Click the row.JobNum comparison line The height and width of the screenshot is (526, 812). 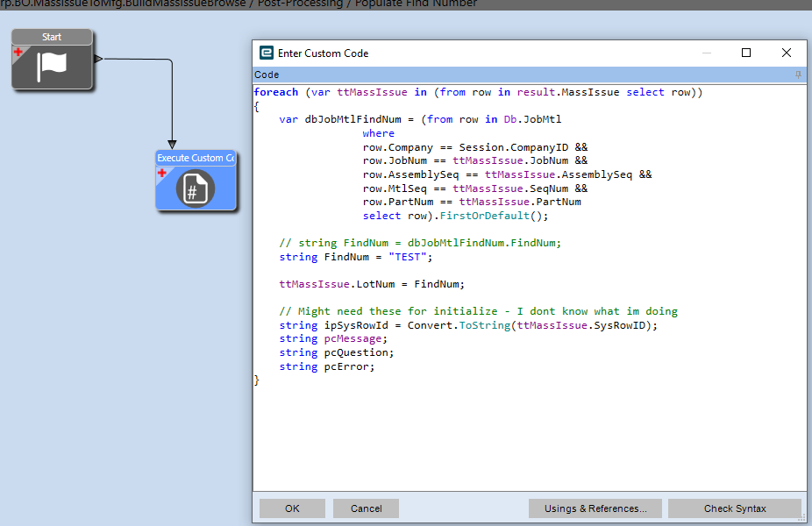click(x=475, y=160)
